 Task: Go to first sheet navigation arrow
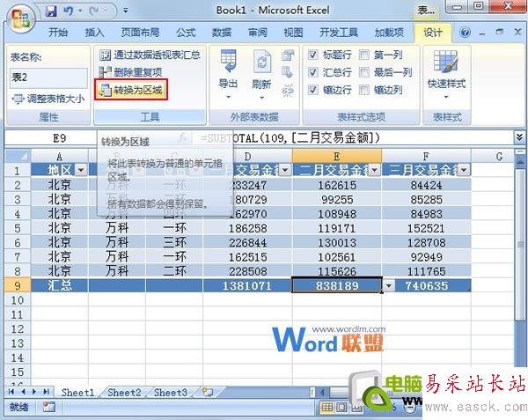(x=11, y=392)
